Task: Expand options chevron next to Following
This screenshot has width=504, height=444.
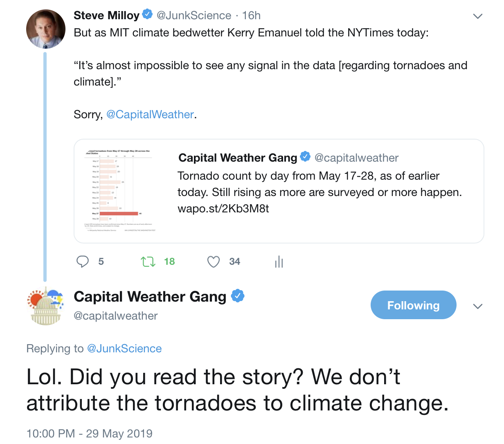Action: tap(477, 306)
